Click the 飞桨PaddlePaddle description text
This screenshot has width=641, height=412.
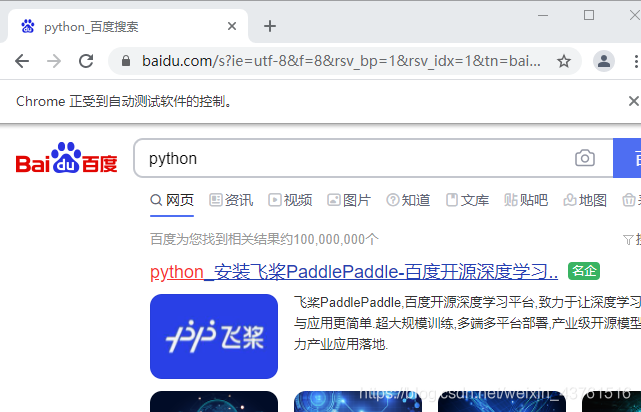click(467, 323)
